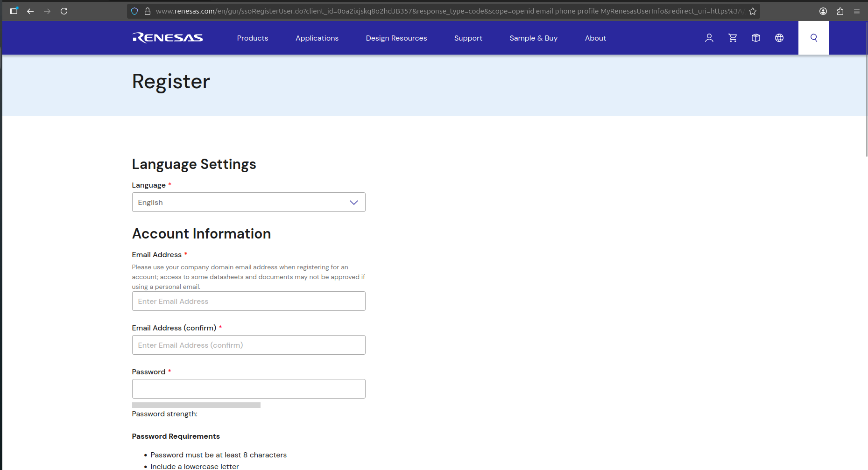Open the user account icon

(x=709, y=38)
